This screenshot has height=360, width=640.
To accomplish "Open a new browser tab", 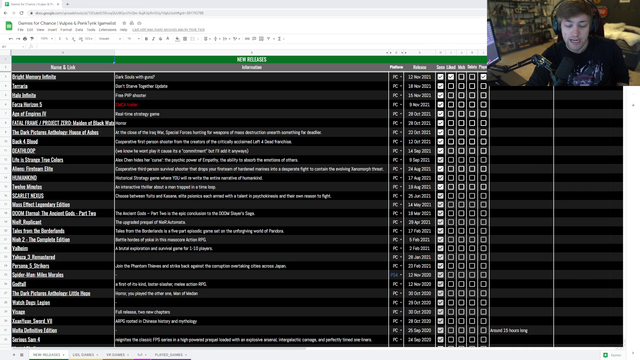I will point(67,4).
